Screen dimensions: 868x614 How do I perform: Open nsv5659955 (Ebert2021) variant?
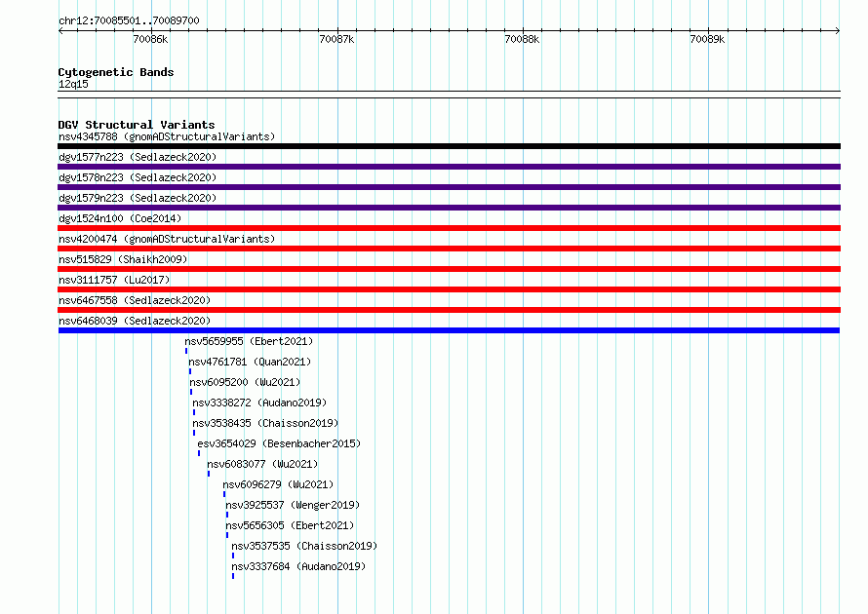click(249, 341)
